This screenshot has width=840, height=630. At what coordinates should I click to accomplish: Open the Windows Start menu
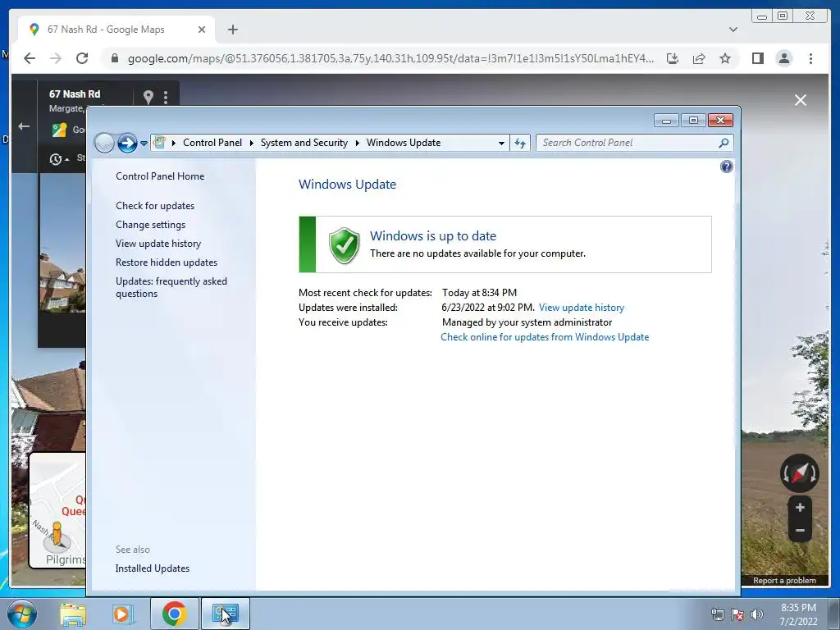pos(22,614)
